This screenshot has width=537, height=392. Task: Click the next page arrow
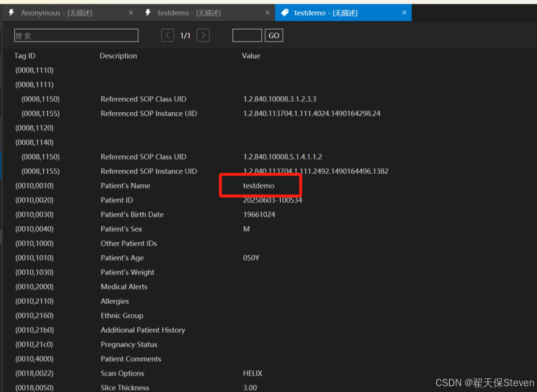coord(203,35)
